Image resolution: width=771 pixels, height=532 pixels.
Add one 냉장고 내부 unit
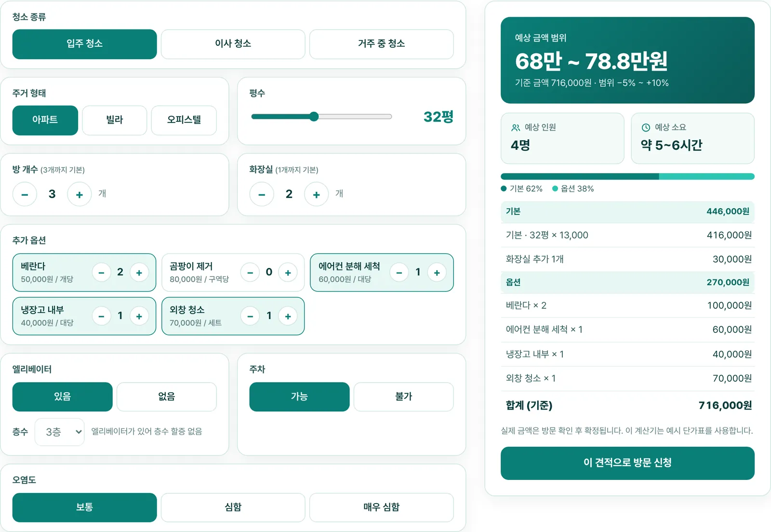(139, 316)
